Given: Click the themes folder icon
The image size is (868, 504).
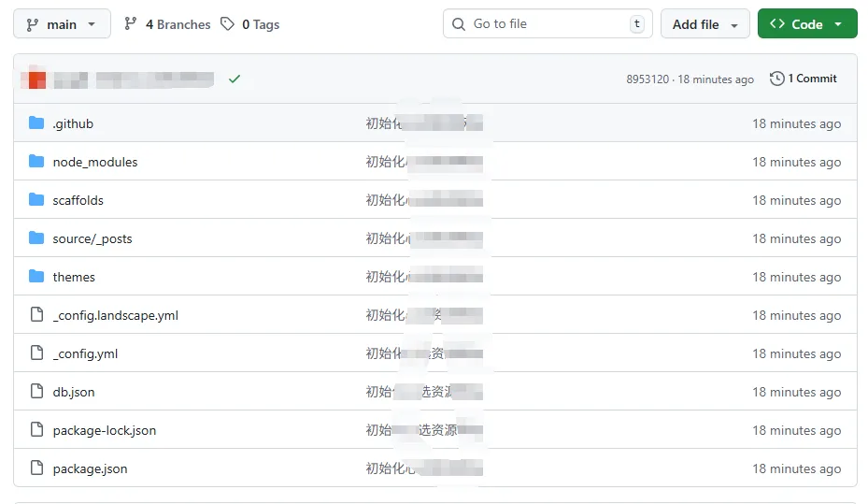Looking at the screenshot, I should coord(36,277).
